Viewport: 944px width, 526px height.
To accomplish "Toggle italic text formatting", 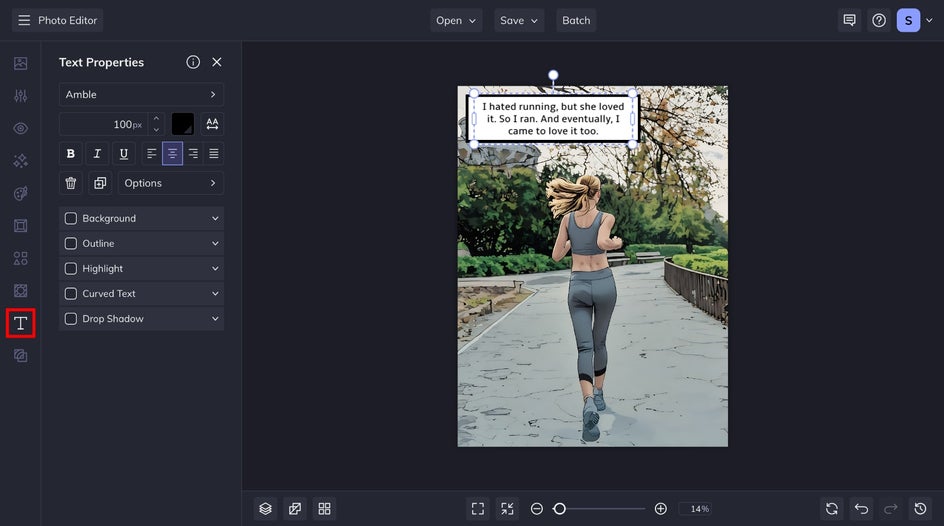I will coord(97,153).
